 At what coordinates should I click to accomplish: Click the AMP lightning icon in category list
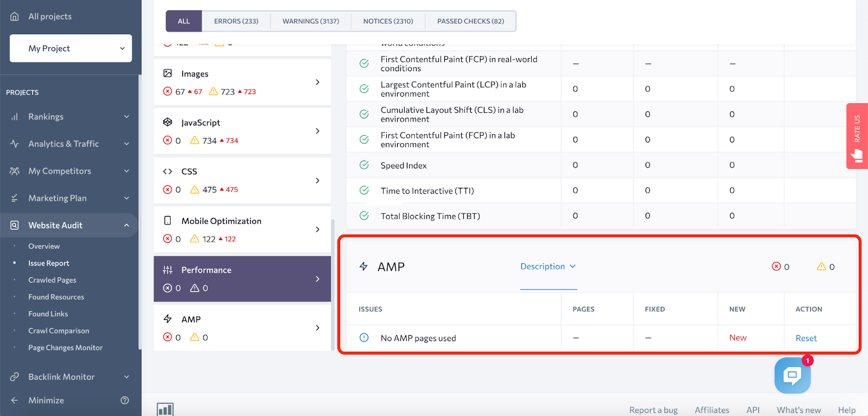(x=168, y=319)
